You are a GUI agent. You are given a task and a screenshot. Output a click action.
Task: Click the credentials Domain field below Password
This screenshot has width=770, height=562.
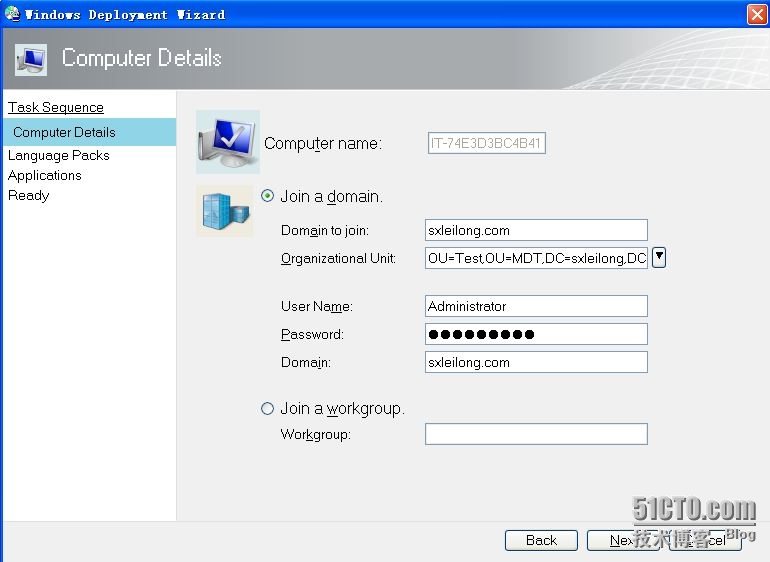[x=536, y=362]
